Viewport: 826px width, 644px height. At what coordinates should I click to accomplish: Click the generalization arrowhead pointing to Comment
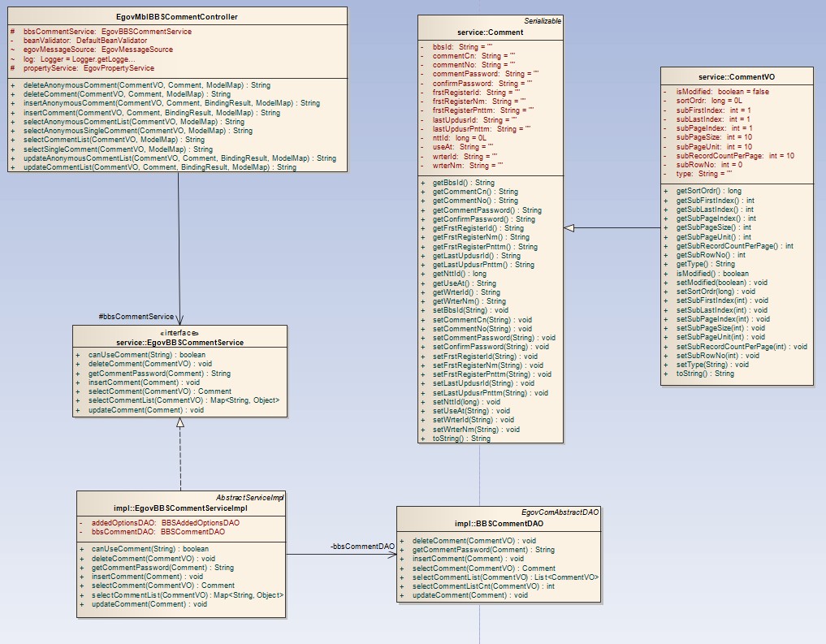[570, 229]
